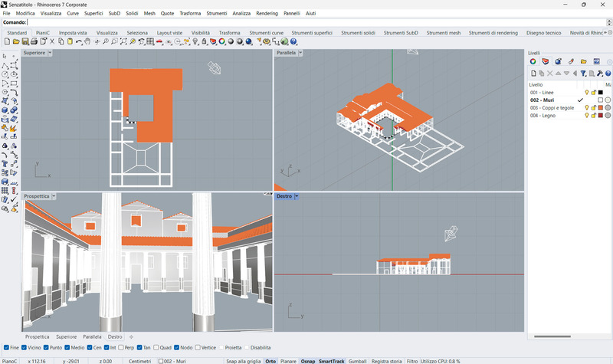Click New Layer icon in Livelli panel
The height and width of the screenshot is (364, 613).
click(x=533, y=73)
